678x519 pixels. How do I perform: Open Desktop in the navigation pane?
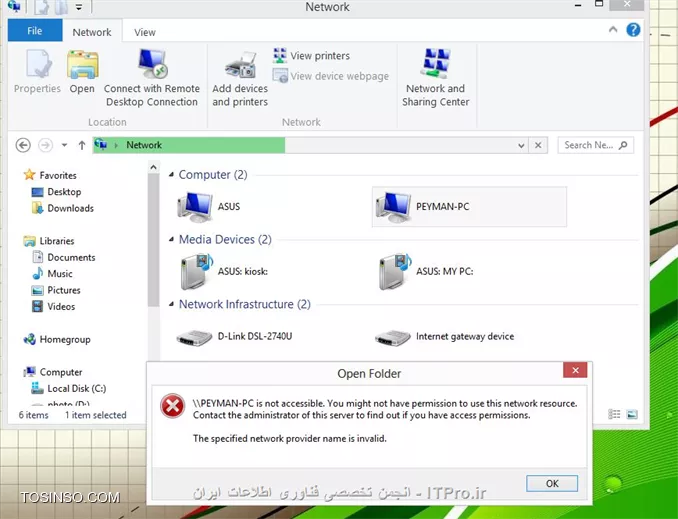point(56,192)
